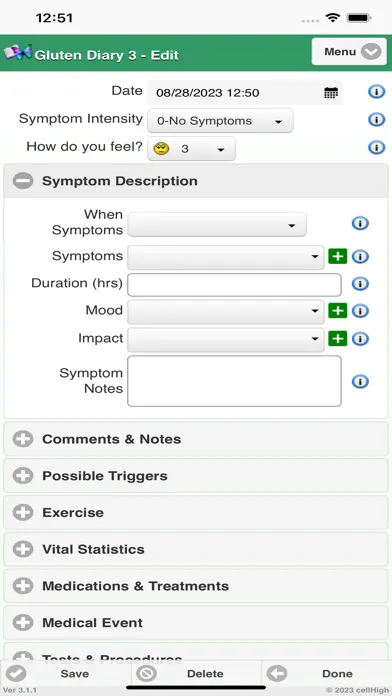The image size is (392, 696).
Task: Delete the current diary entry
Action: pos(196,674)
